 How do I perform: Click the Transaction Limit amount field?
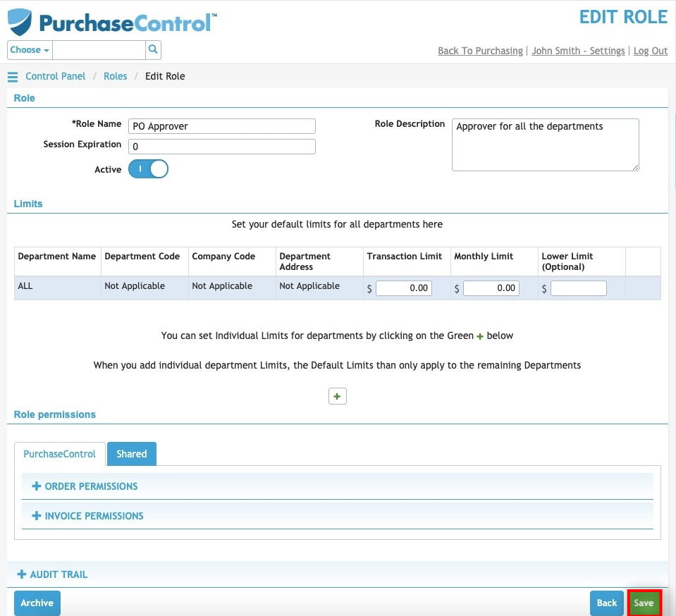click(403, 288)
